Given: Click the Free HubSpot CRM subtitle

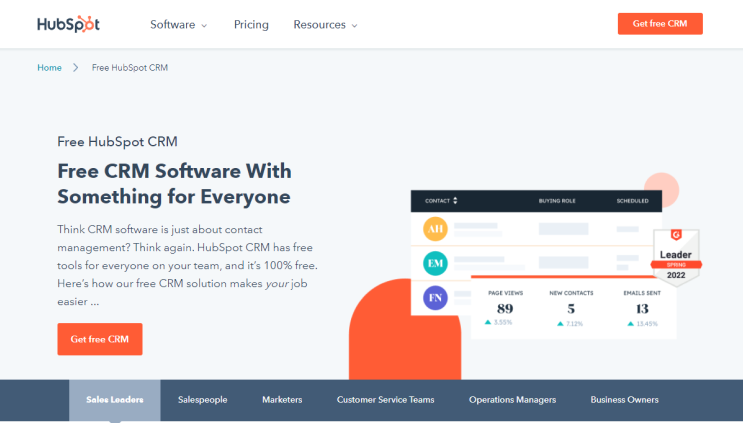Looking at the screenshot, I should 118,142.
